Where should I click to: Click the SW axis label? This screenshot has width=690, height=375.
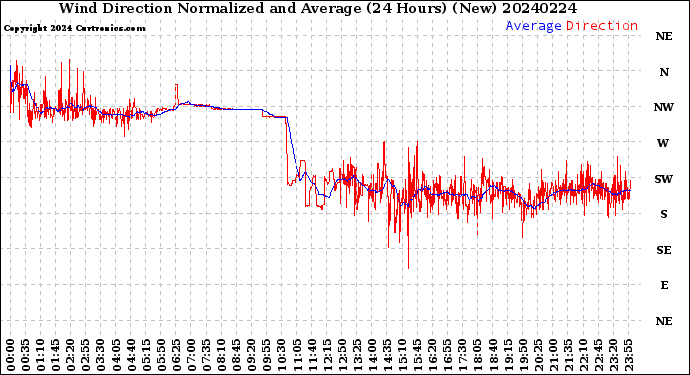[664, 179]
